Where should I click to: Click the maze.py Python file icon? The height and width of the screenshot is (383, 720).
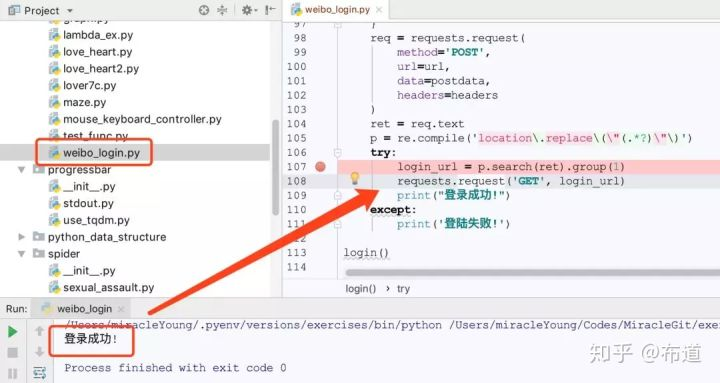[54, 102]
